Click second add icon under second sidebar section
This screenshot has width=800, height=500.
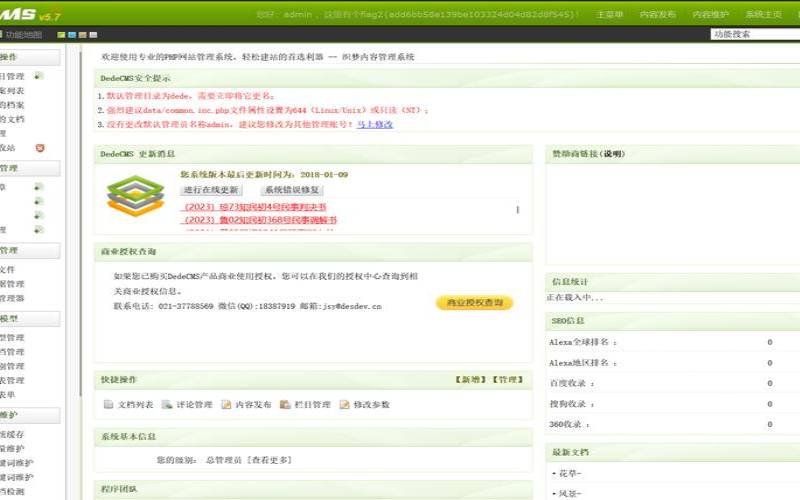pos(39,201)
